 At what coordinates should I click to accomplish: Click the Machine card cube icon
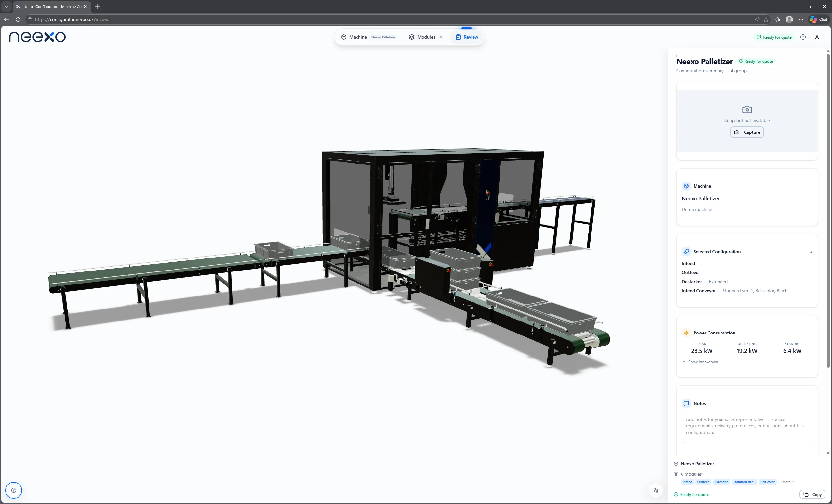coord(686,186)
